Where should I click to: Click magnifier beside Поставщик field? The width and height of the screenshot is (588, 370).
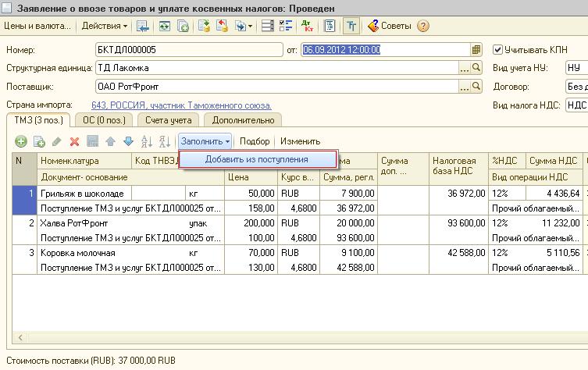(476, 86)
